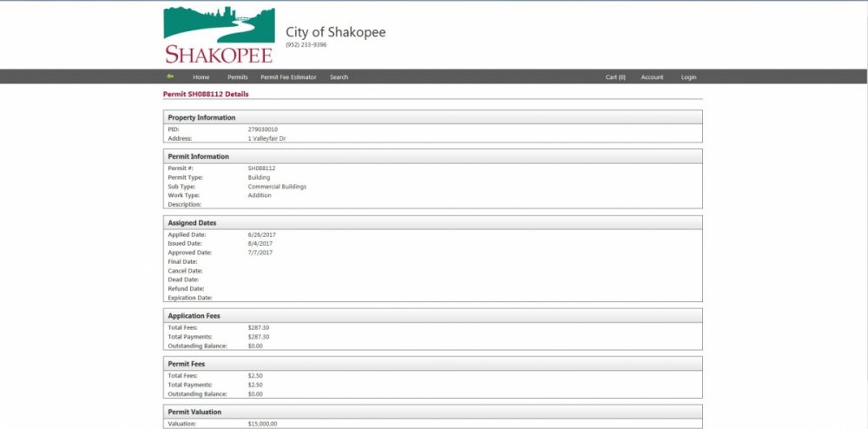Click the PID value 279030010

[x=263, y=129]
